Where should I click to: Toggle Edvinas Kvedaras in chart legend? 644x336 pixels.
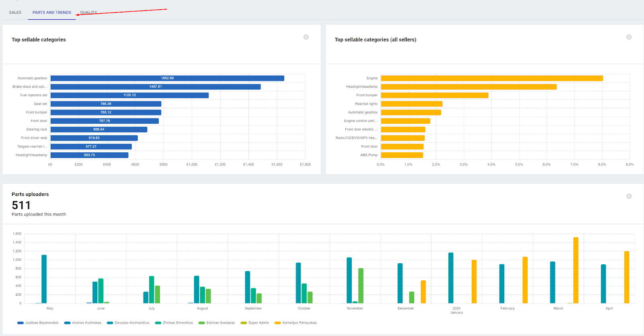217,323
